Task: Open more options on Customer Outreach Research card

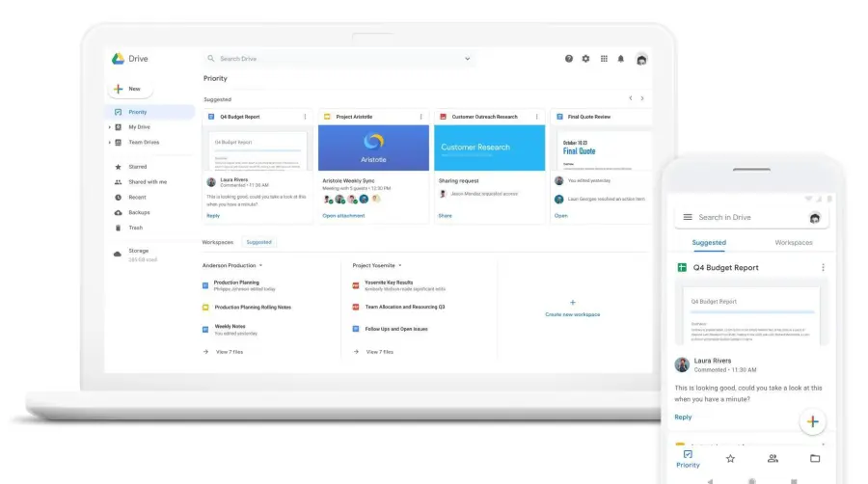Action: (x=537, y=117)
